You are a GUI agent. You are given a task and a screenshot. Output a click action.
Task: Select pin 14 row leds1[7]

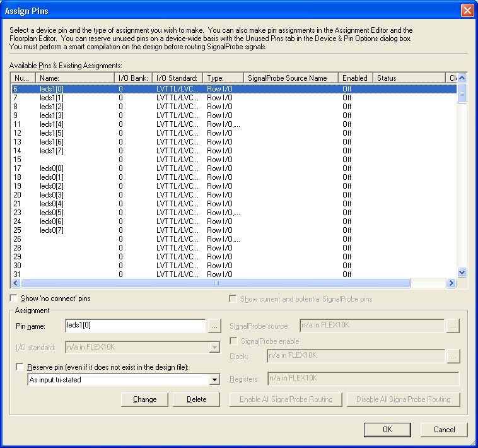[51, 151]
